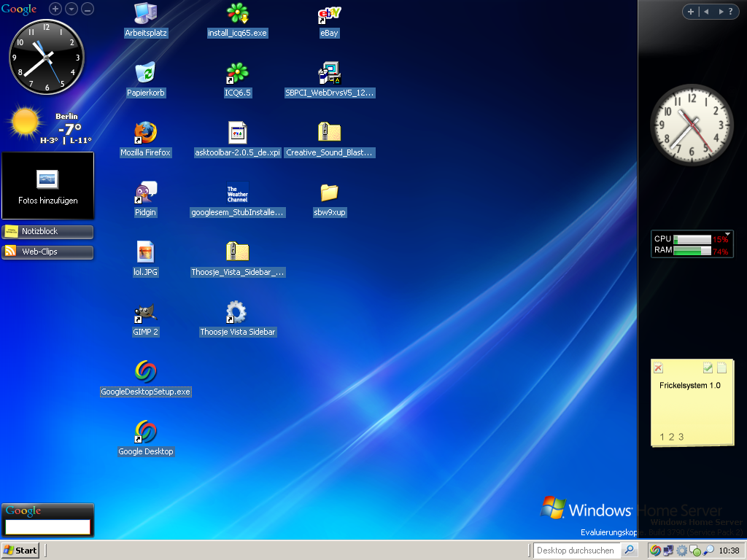Select the Pidgin messenger shortcut icon
Image resolution: width=747 pixels, height=560 pixels.
145,193
